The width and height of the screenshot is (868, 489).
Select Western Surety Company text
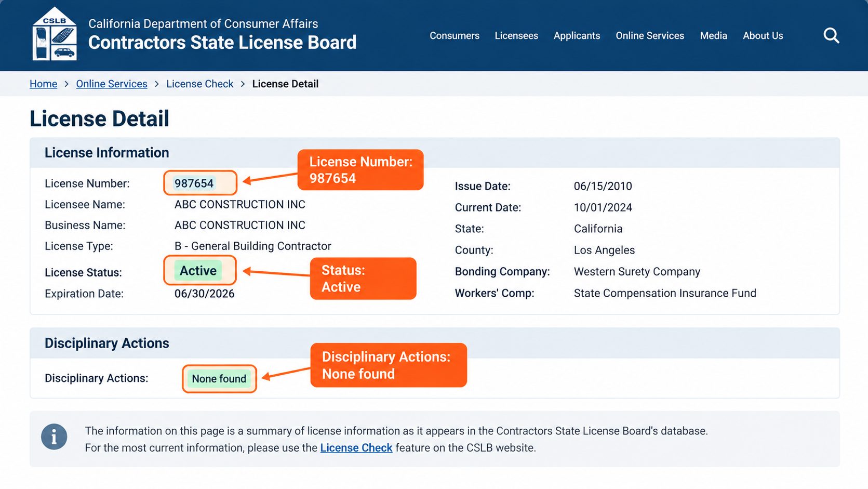(637, 272)
